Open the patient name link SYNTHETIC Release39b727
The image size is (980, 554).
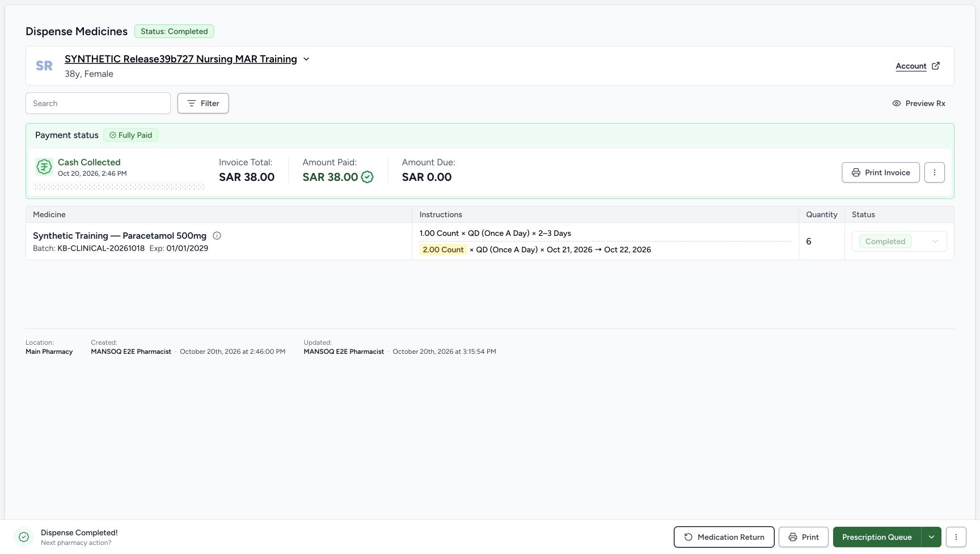pyautogui.click(x=181, y=59)
